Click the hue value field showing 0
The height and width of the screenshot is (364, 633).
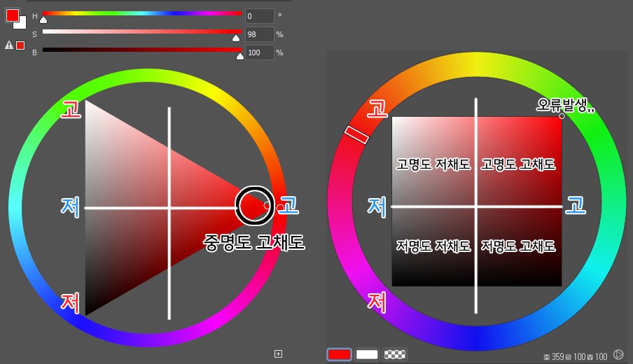tap(260, 16)
